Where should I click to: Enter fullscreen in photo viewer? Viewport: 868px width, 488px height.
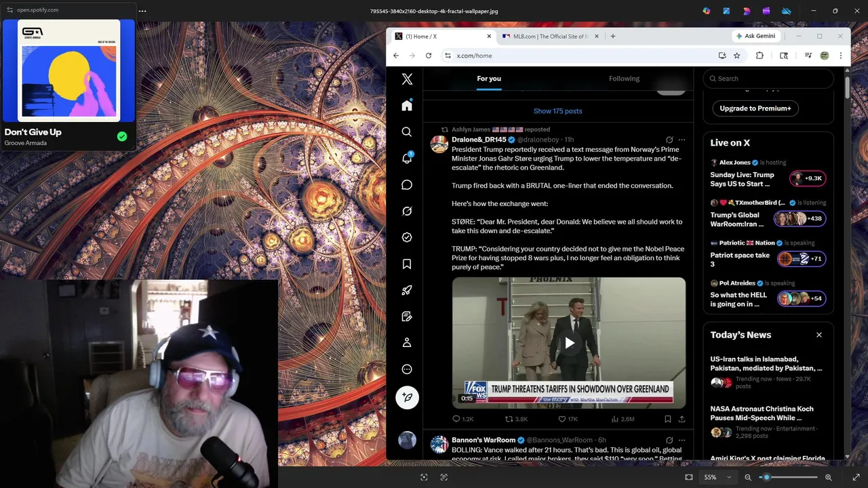(856, 477)
